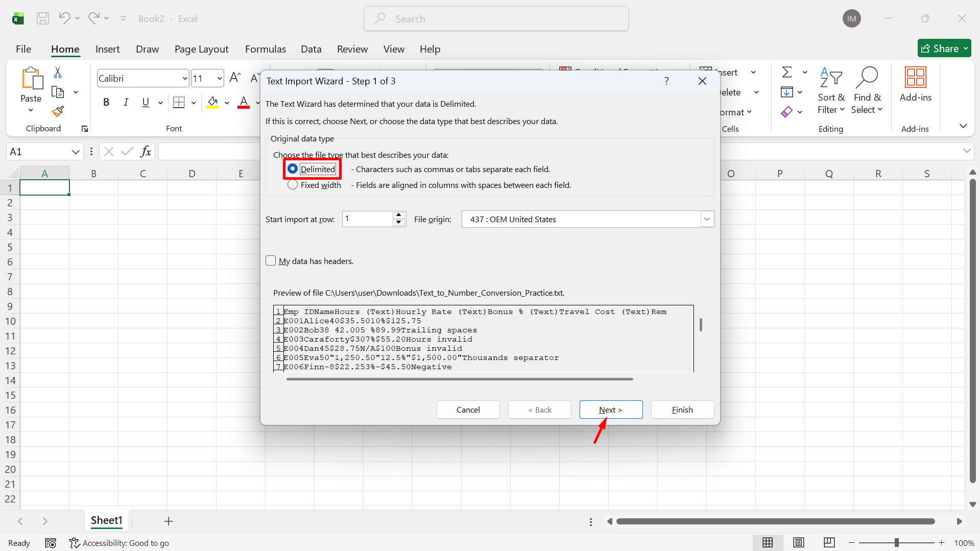
Task: Select the Delimited radio button
Action: pos(293,169)
